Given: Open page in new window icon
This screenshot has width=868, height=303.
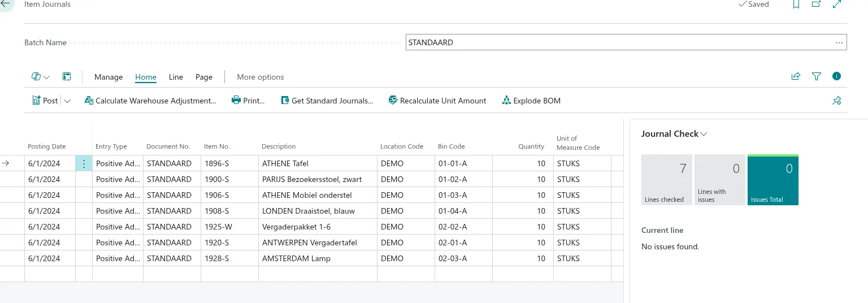Looking at the screenshot, I should click(816, 5).
